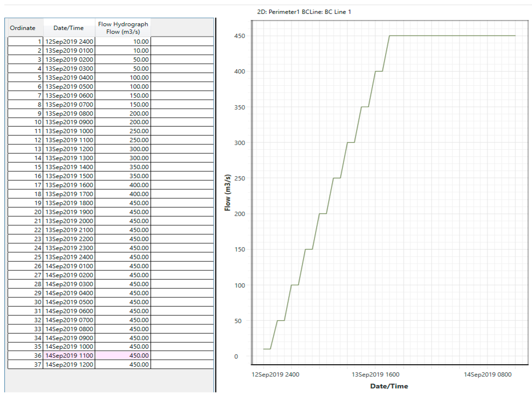The image size is (532, 395).
Task: Click date cell 13Sep2019 2400
Action: click(69, 257)
